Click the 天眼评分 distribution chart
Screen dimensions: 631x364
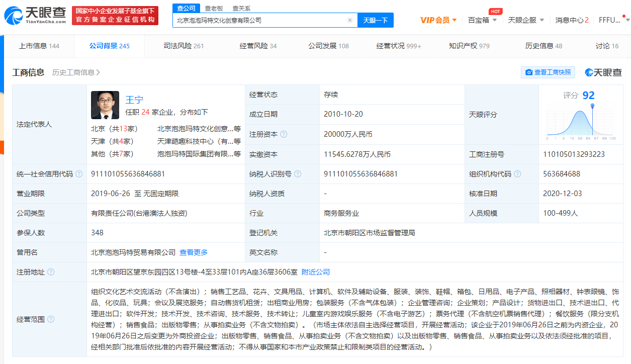[582, 122]
